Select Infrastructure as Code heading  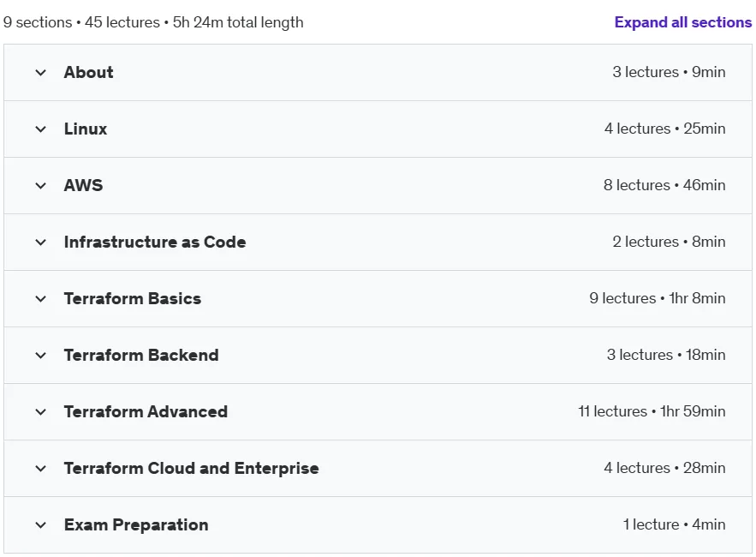[x=155, y=242]
